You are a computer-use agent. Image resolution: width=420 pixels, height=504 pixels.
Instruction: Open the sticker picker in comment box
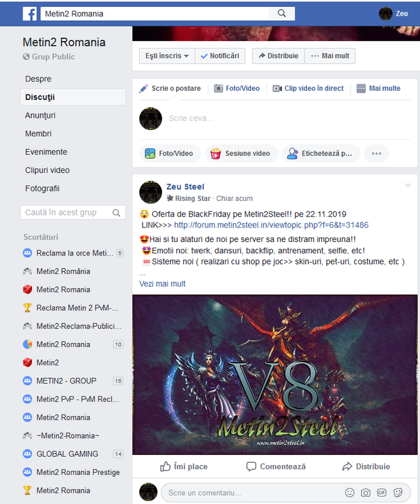pos(398,493)
